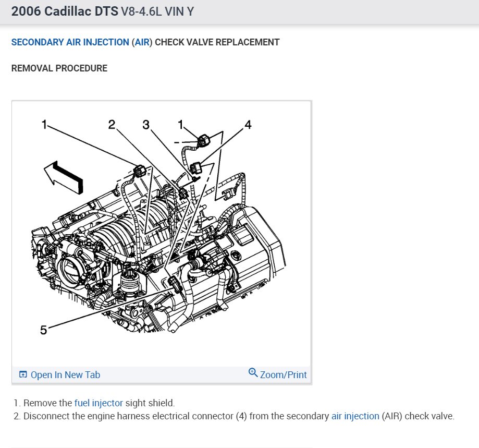Open the air injection link in step 2

(x=355, y=416)
